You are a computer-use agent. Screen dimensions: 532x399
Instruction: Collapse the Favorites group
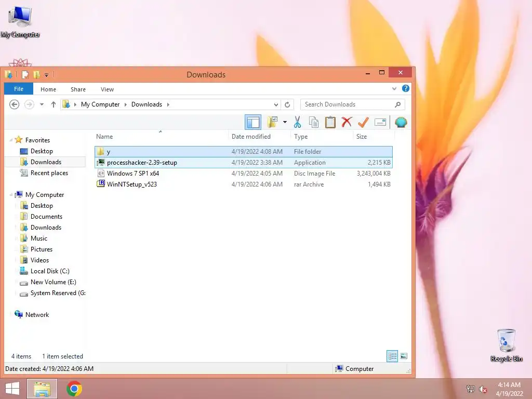pos(11,140)
